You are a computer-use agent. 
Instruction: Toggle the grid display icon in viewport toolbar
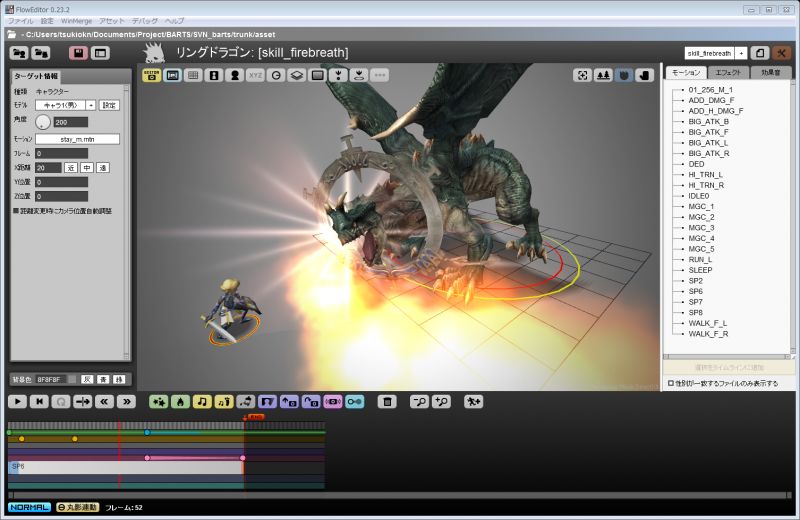coord(193,75)
